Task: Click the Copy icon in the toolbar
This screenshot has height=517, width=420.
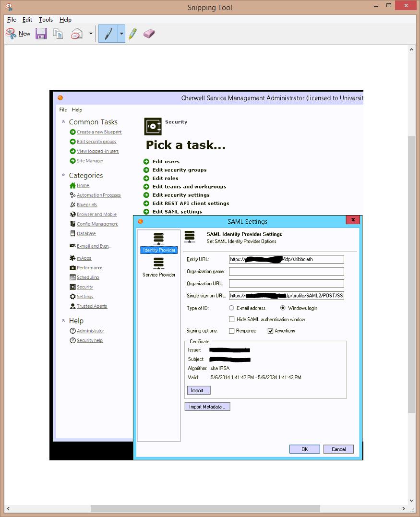Action: [58, 34]
